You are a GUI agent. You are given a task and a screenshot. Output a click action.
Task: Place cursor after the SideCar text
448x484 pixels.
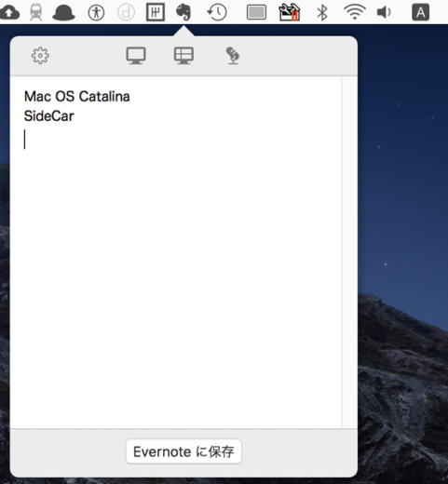pyautogui.click(x=75, y=116)
